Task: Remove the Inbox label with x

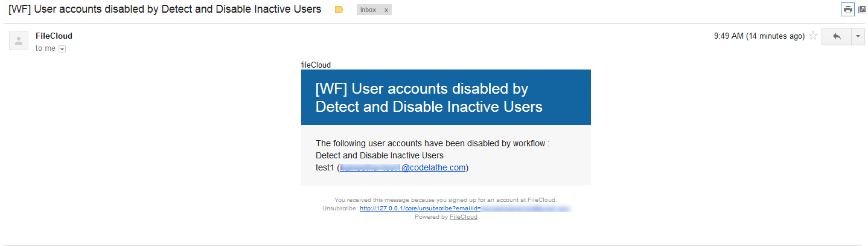Action: point(386,10)
